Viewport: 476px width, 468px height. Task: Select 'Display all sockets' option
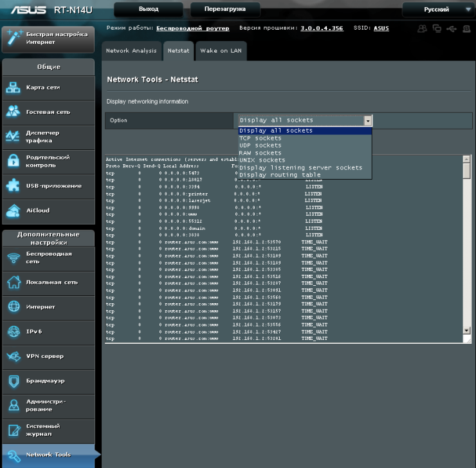pyautogui.click(x=305, y=131)
